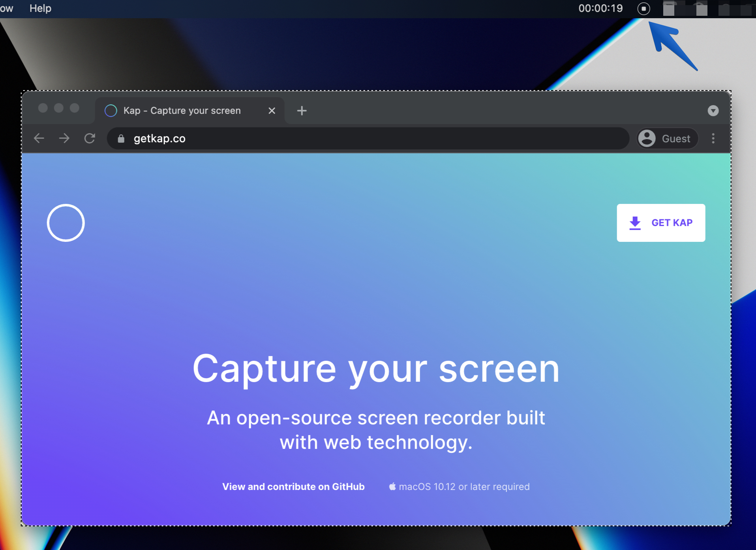Open the Guest profile button

[667, 138]
